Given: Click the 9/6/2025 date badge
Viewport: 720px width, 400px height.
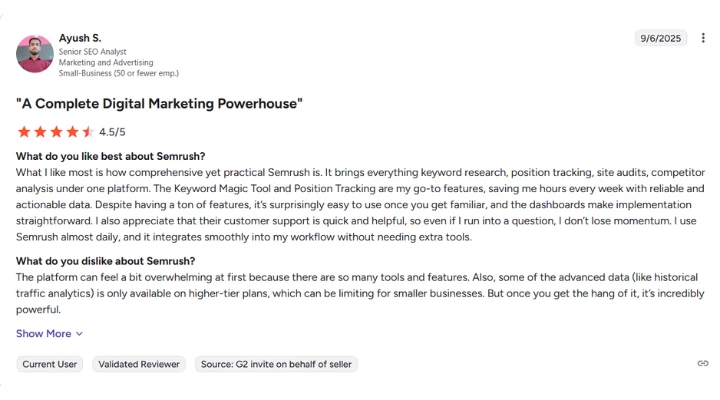Looking at the screenshot, I should coord(660,38).
